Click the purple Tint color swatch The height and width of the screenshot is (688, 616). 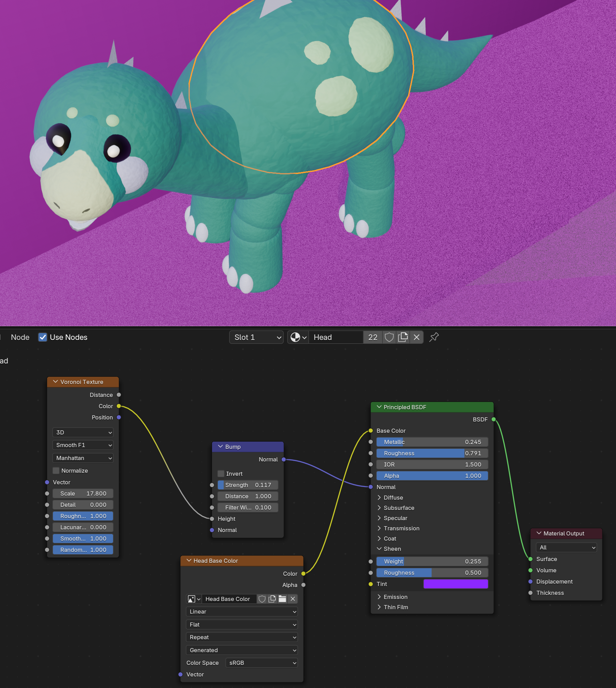tap(456, 584)
